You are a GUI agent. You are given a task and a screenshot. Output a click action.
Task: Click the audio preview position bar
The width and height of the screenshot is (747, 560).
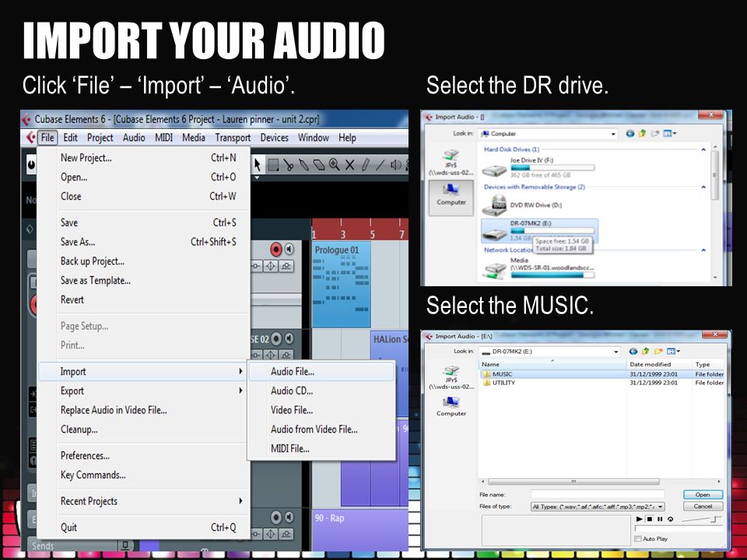679,529
